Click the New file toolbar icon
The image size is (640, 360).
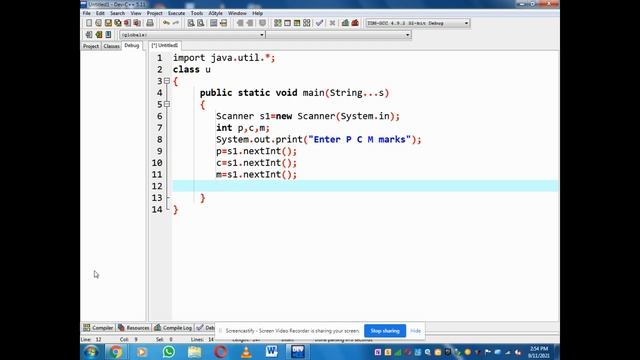click(89, 23)
